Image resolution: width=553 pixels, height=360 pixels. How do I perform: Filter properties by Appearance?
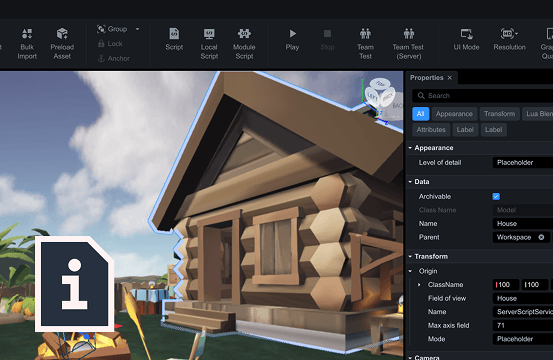454,114
